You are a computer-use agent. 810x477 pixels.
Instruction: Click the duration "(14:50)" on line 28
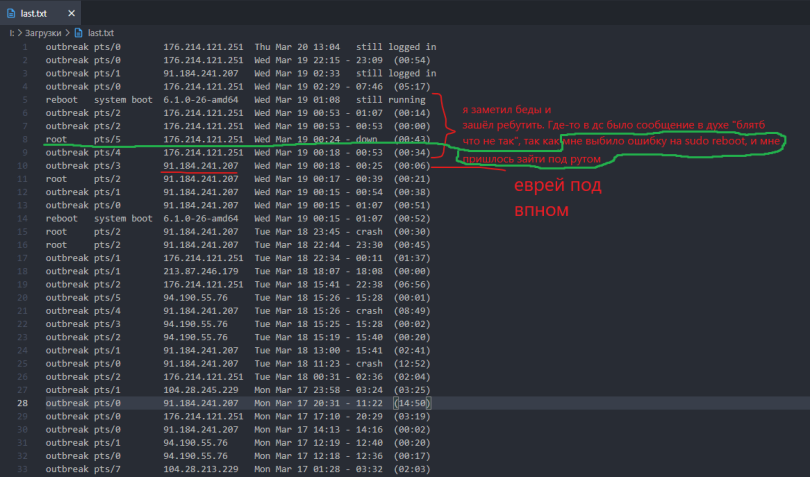(412, 403)
